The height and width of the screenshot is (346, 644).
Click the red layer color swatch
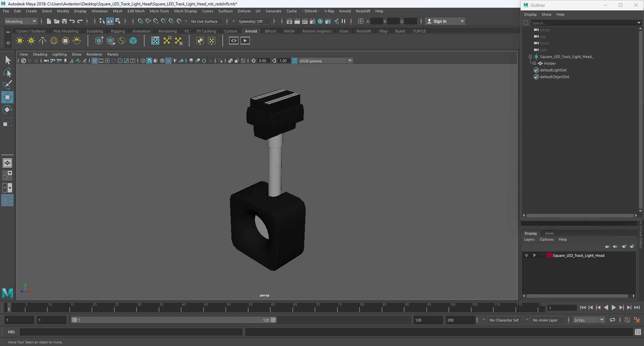549,255
